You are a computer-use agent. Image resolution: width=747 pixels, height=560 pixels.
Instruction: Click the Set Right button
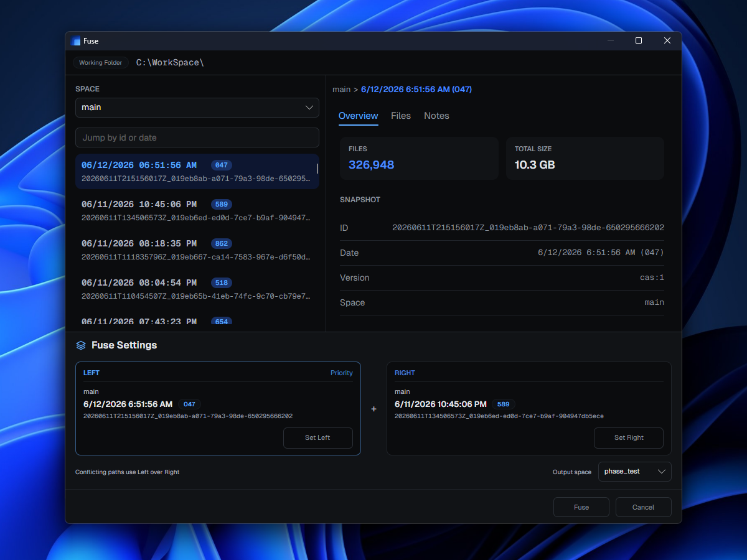[x=629, y=438]
